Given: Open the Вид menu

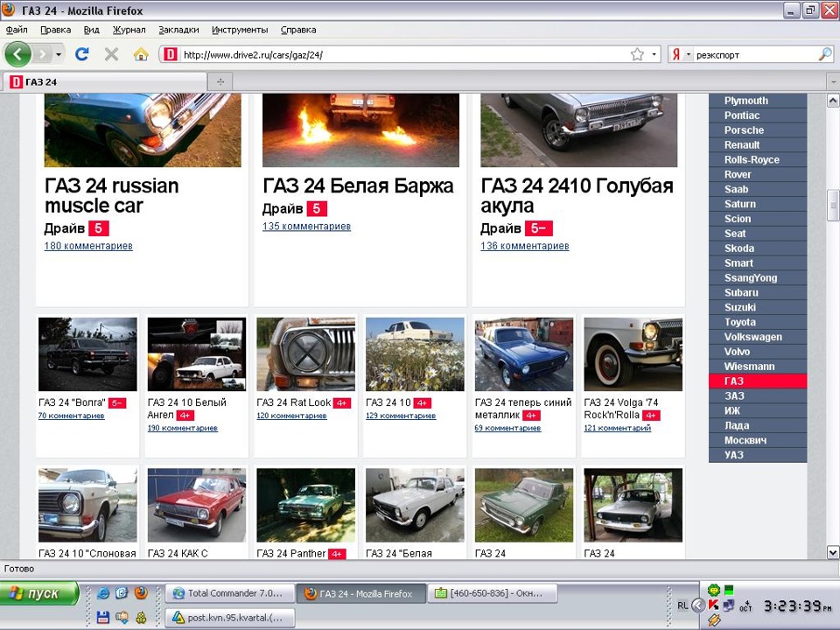Looking at the screenshot, I should coord(92,30).
